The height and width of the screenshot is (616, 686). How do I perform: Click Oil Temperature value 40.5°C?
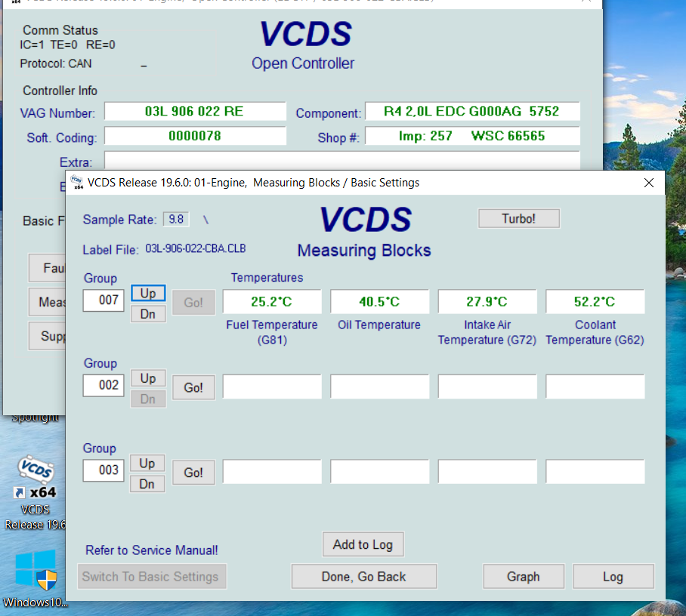(380, 302)
